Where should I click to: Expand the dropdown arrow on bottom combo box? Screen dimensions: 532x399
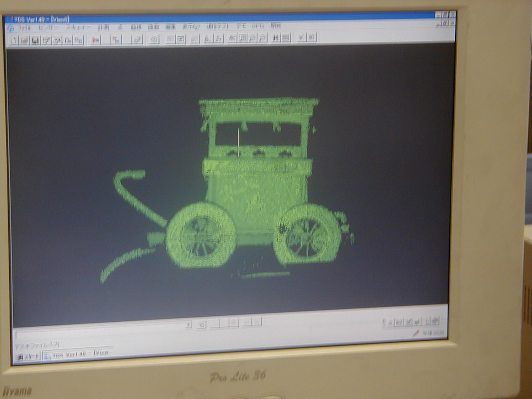188,325
